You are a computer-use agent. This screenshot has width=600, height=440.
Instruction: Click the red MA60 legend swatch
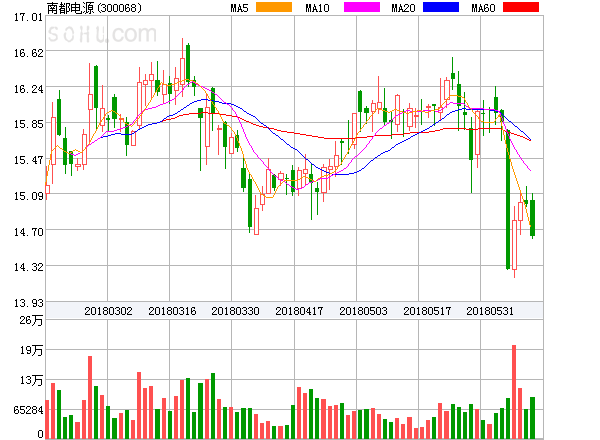[521, 7]
